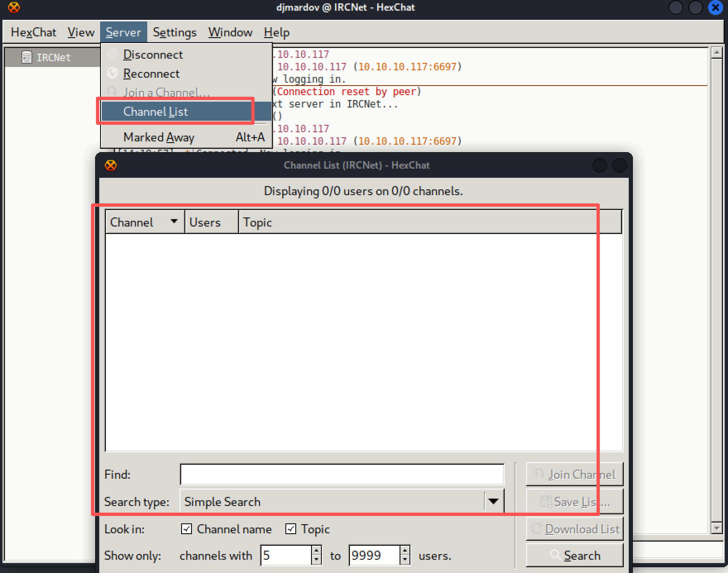728x573 pixels.
Task: Select the IRCNet network in the sidebar
Action: (x=53, y=57)
